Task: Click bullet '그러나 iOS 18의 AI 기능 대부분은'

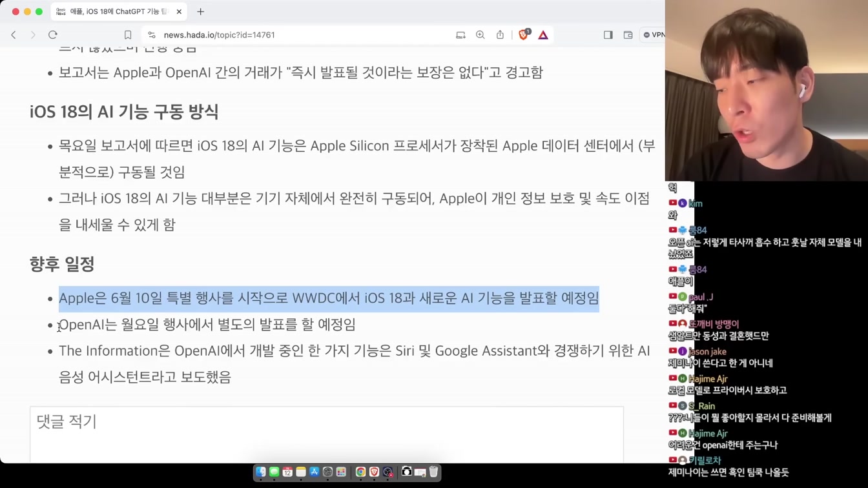Action: tap(355, 212)
